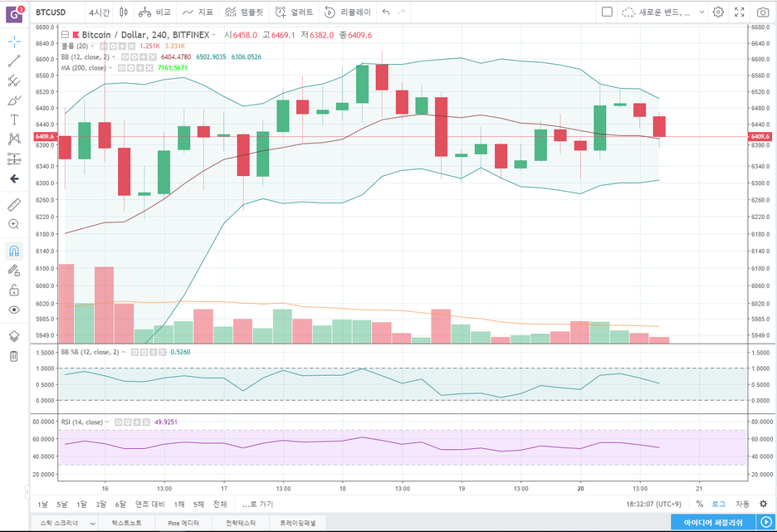Select the 1달 time range
The image size is (777, 532).
click(x=81, y=505)
